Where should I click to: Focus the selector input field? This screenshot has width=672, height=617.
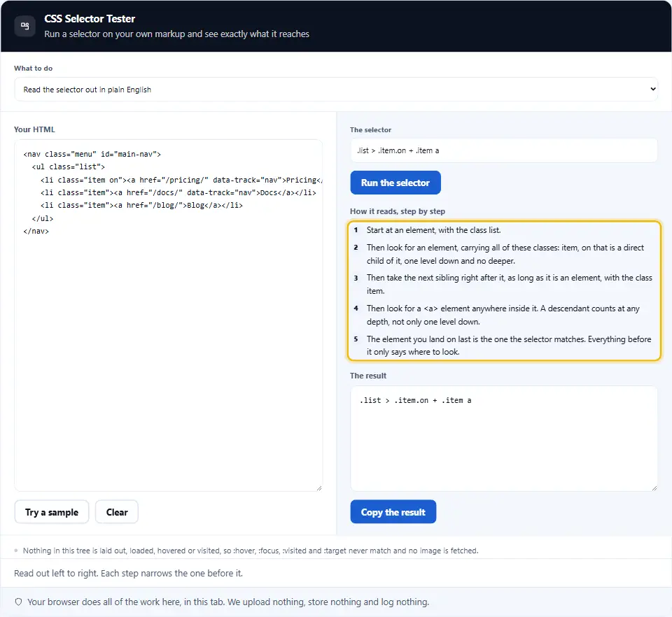pyautogui.click(x=503, y=150)
